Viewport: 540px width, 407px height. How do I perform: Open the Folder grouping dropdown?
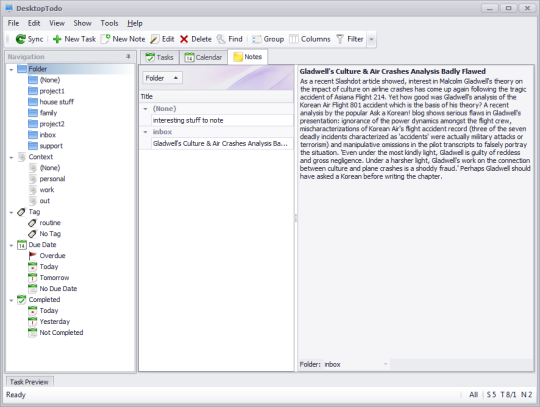[162, 78]
